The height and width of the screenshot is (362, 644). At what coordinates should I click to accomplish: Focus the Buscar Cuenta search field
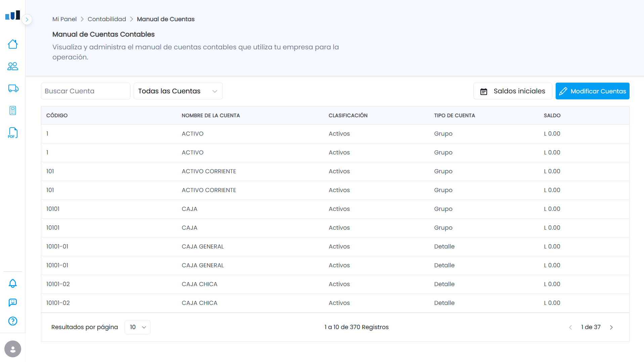86,91
